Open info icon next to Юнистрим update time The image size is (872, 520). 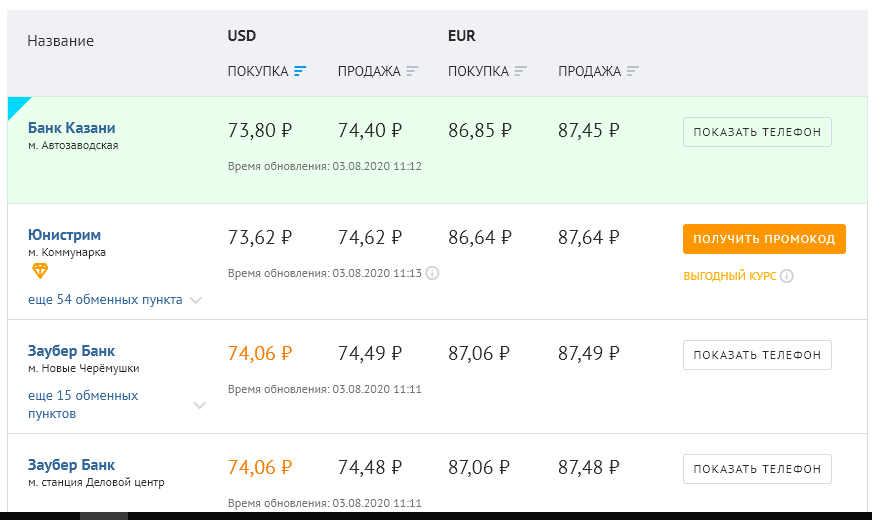tap(432, 273)
